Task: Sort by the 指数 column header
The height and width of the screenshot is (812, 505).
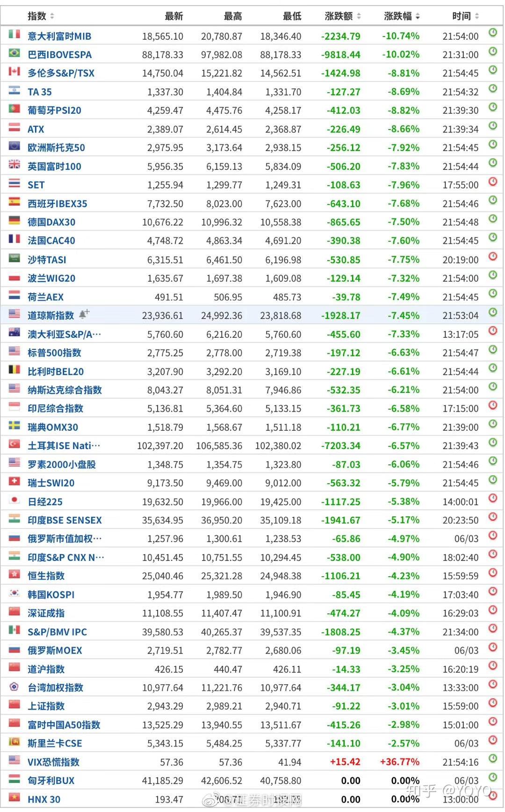Action: pyautogui.click(x=41, y=16)
